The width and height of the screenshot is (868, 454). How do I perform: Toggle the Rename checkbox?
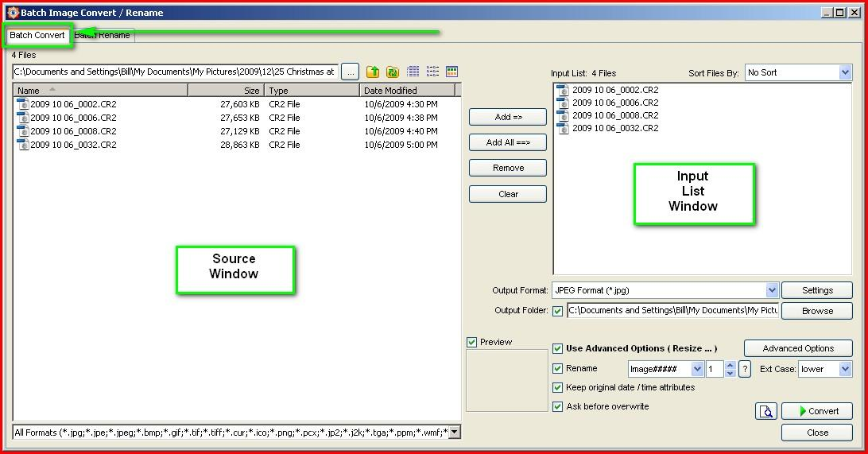tap(557, 368)
